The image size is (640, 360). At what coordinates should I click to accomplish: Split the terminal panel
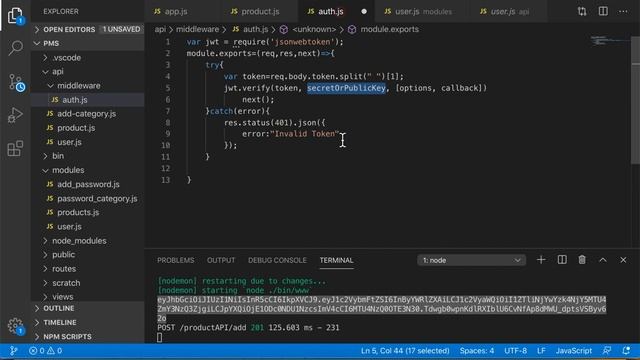click(562, 260)
